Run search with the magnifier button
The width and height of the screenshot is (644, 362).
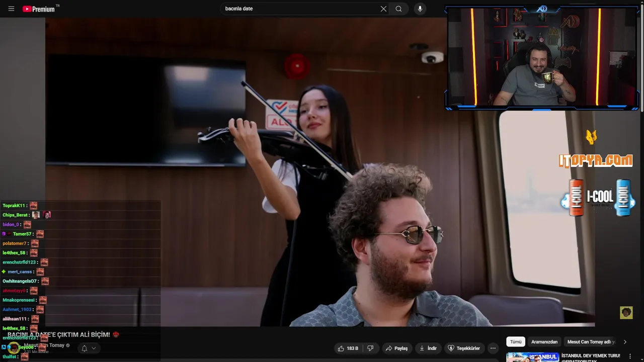(398, 9)
